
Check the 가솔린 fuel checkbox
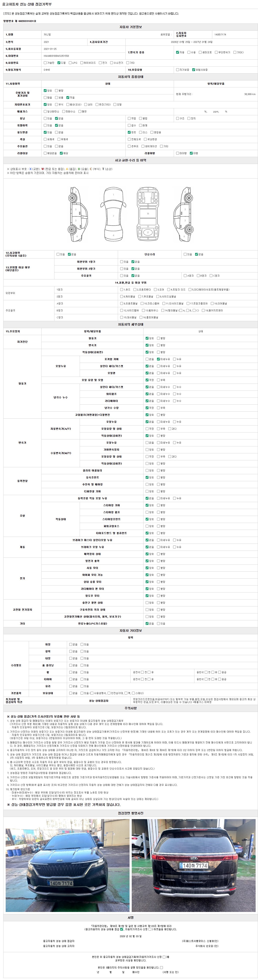click(x=45, y=63)
